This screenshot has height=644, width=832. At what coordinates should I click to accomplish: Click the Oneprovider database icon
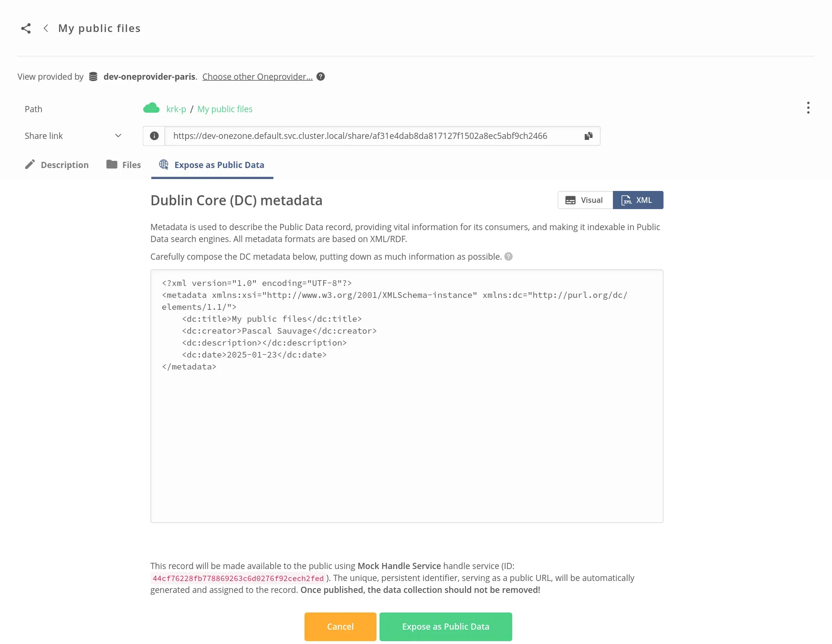point(93,76)
